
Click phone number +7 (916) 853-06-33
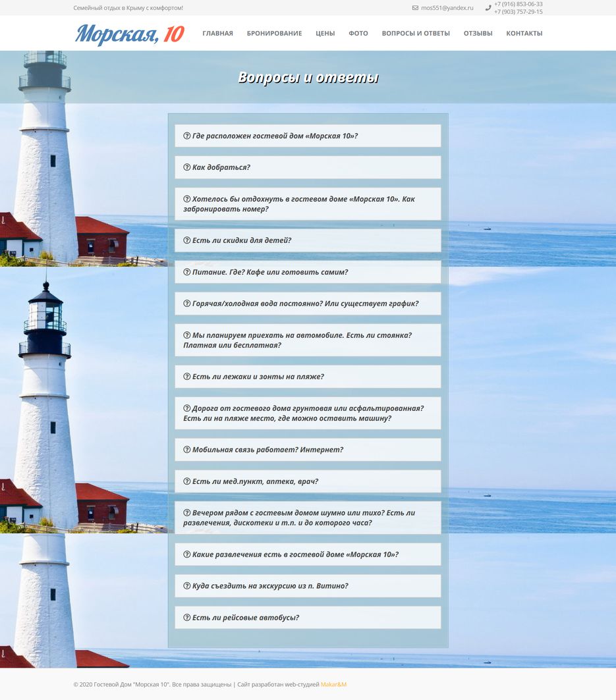[518, 4]
